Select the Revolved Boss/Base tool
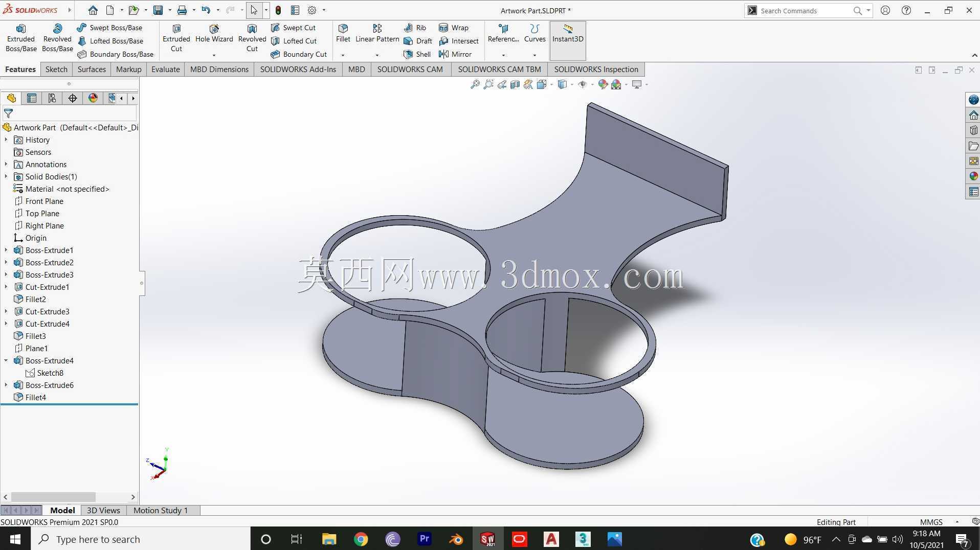 click(x=57, y=38)
